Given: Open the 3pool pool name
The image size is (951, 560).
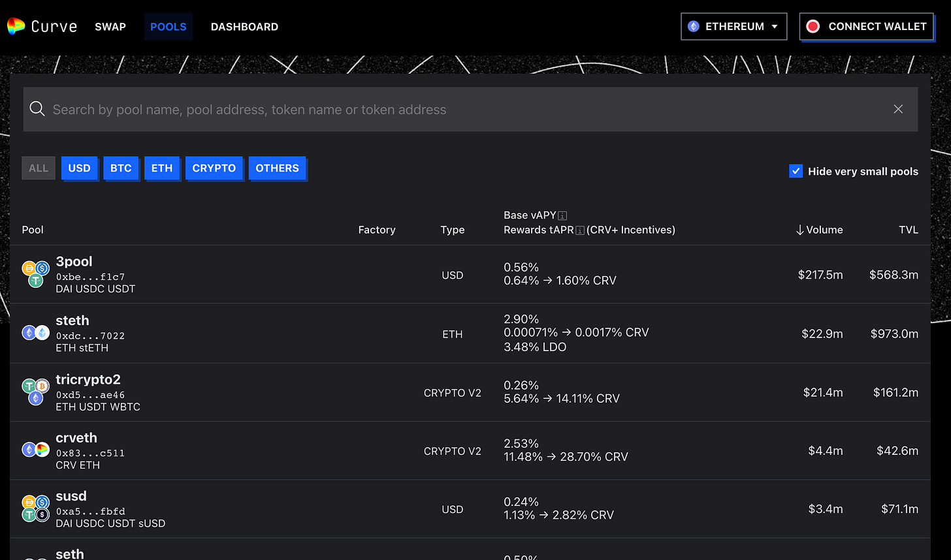Looking at the screenshot, I should coord(74,261).
